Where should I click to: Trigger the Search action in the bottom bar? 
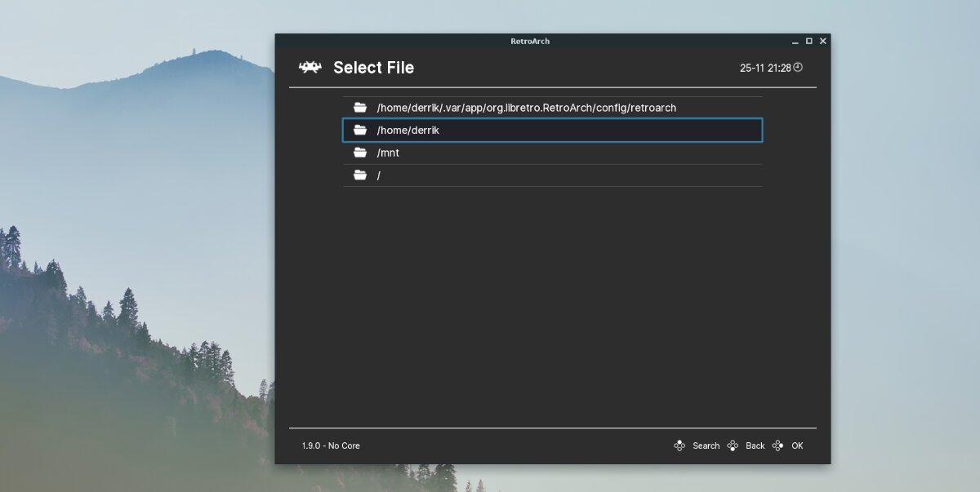point(706,445)
